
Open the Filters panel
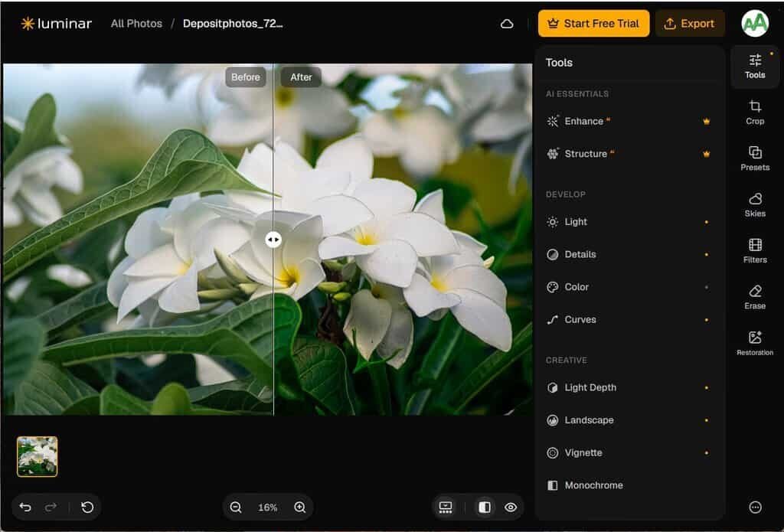pos(754,251)
